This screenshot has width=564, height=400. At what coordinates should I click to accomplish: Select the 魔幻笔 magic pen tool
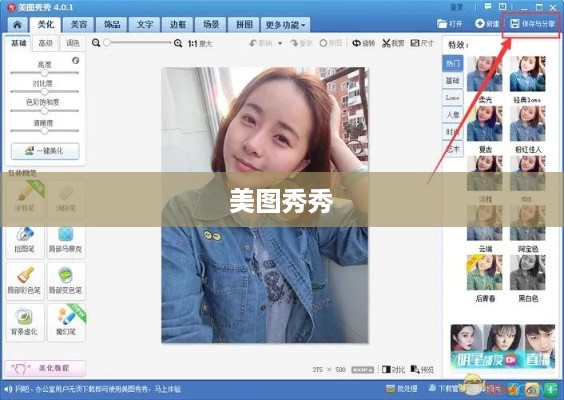66,322
